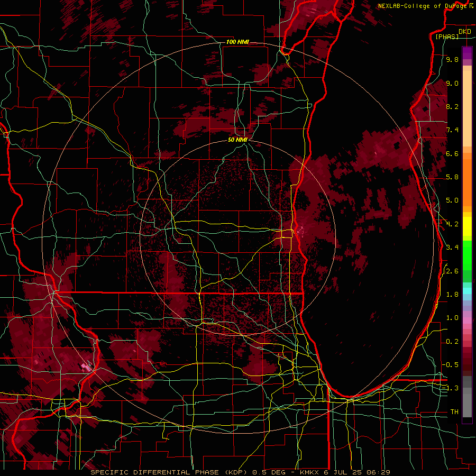Image resolution: width=476 pixels, height=476 pixels.
Task: Click the 0.2 scale value
Action: [452, 341]
